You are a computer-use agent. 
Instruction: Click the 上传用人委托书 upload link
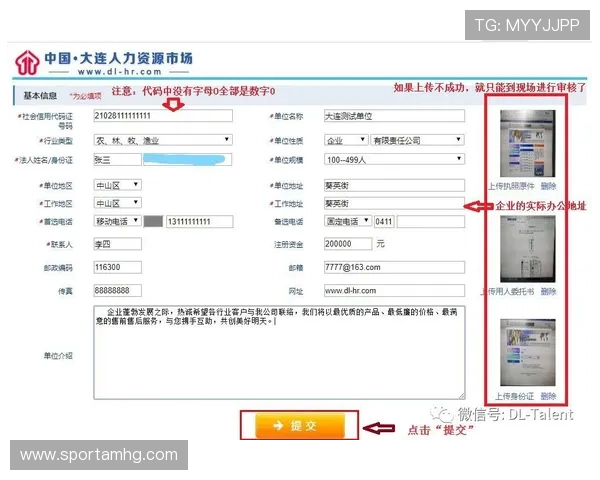507,292
